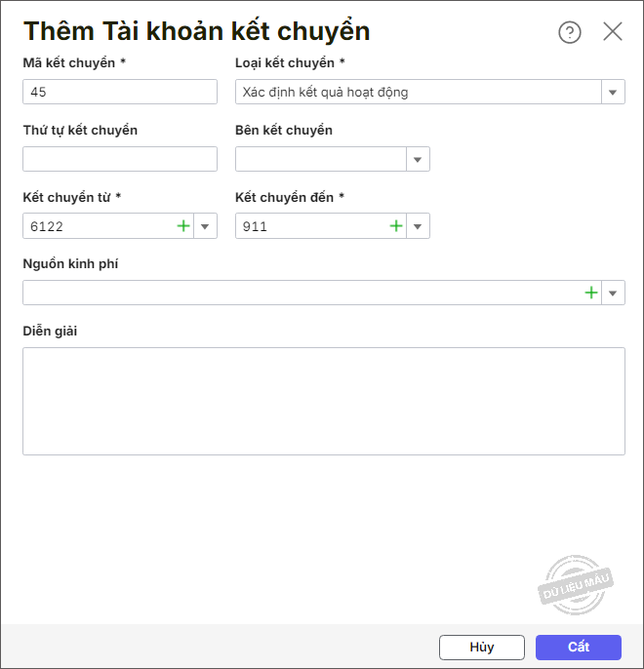Save with the Cất button
Viewport: 644px width, 669px height.
(579, 648)
